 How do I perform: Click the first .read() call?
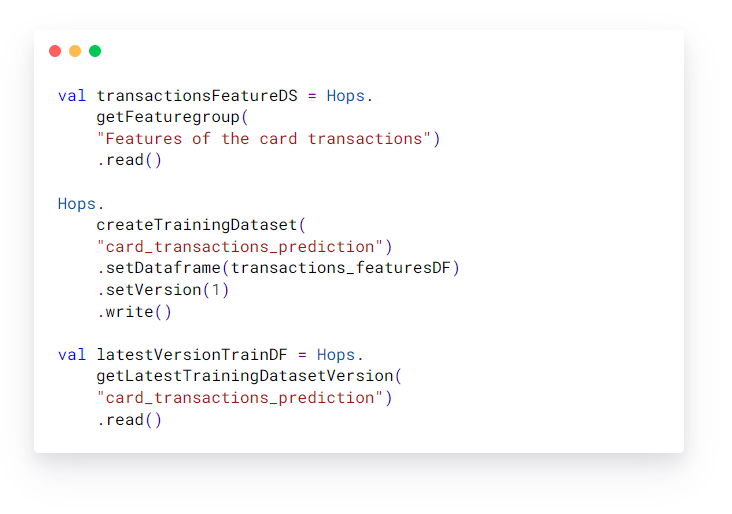129,160
